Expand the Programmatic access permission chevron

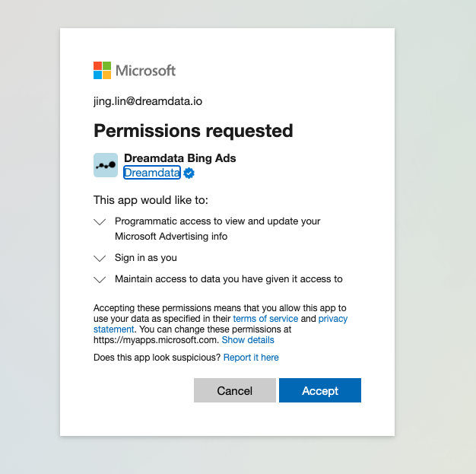point(100,221)
